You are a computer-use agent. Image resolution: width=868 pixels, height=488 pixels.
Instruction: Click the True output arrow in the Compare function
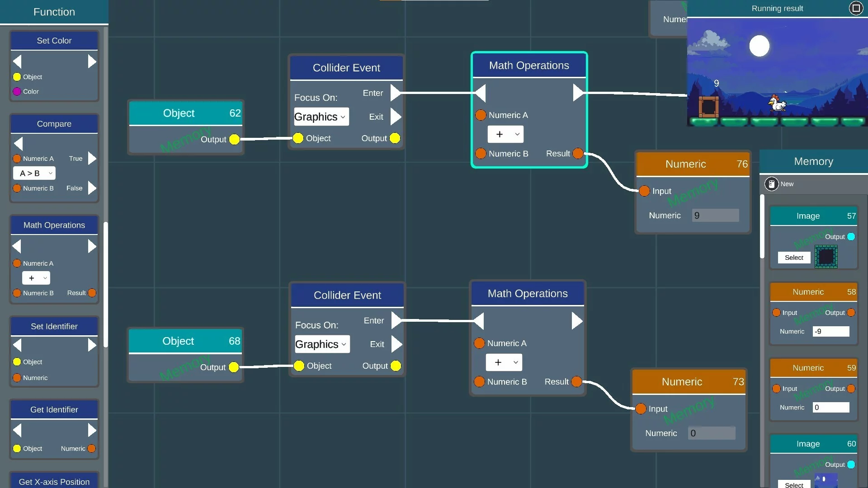click(x=92, y=159)
